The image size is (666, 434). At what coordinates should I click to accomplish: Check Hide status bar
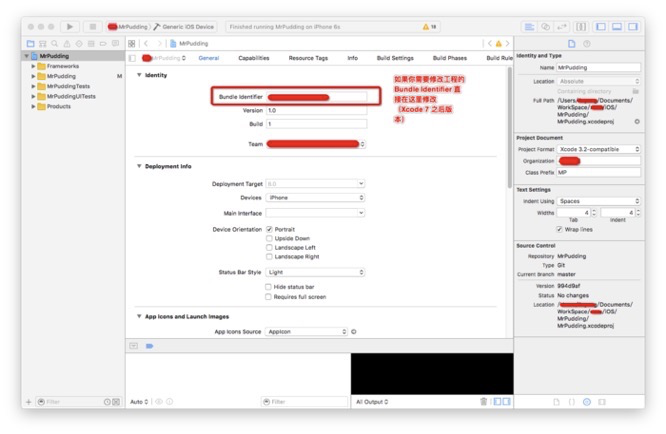tap(268, 287)
